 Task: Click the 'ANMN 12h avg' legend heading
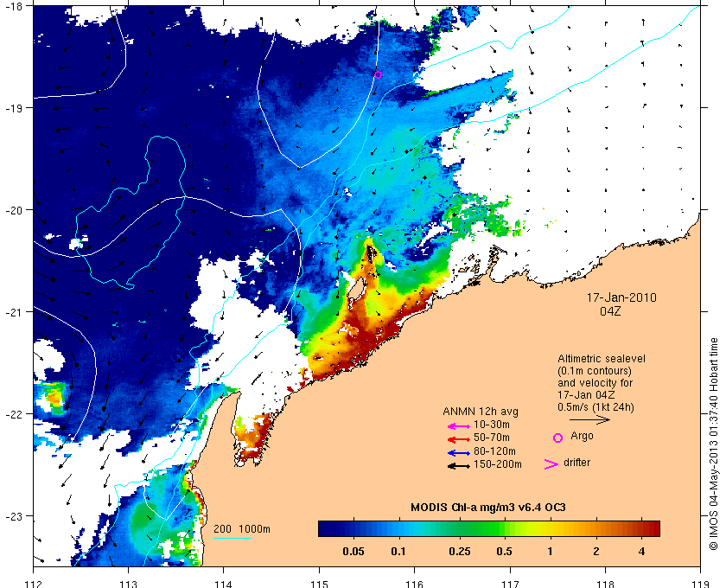[481, 412]
